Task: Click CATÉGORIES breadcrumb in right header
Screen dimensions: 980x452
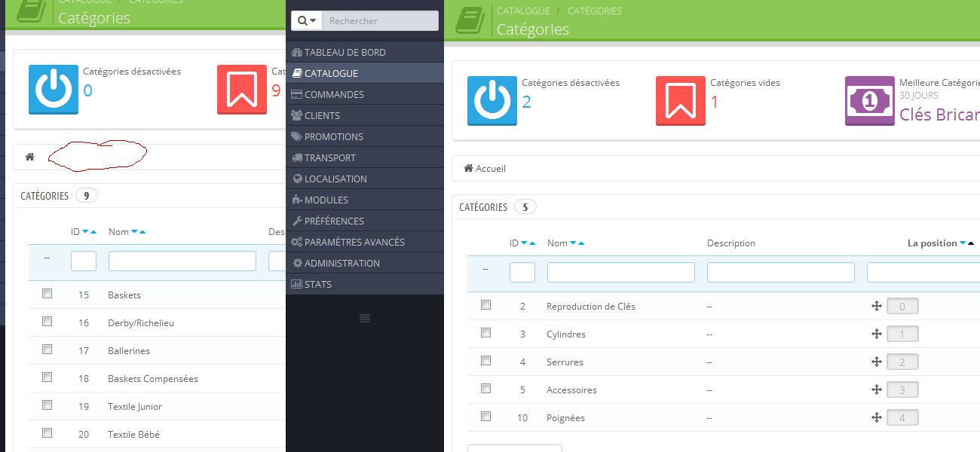Action: point(595,11)
